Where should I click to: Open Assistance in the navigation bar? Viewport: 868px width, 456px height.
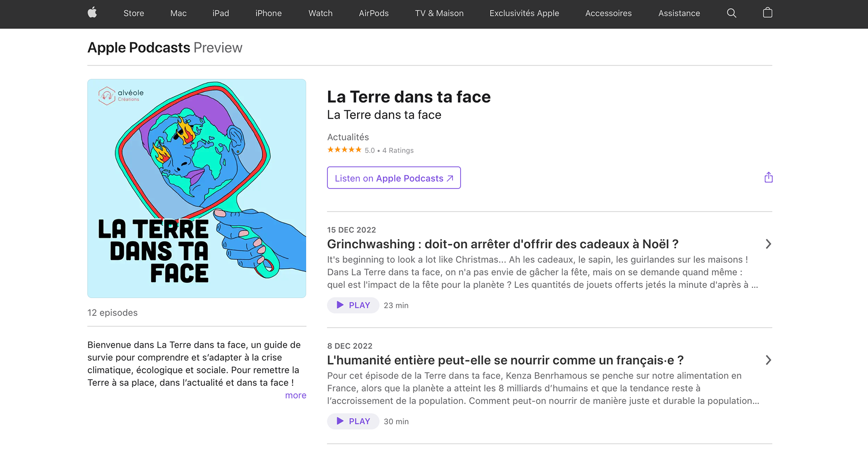pos(679,13)
